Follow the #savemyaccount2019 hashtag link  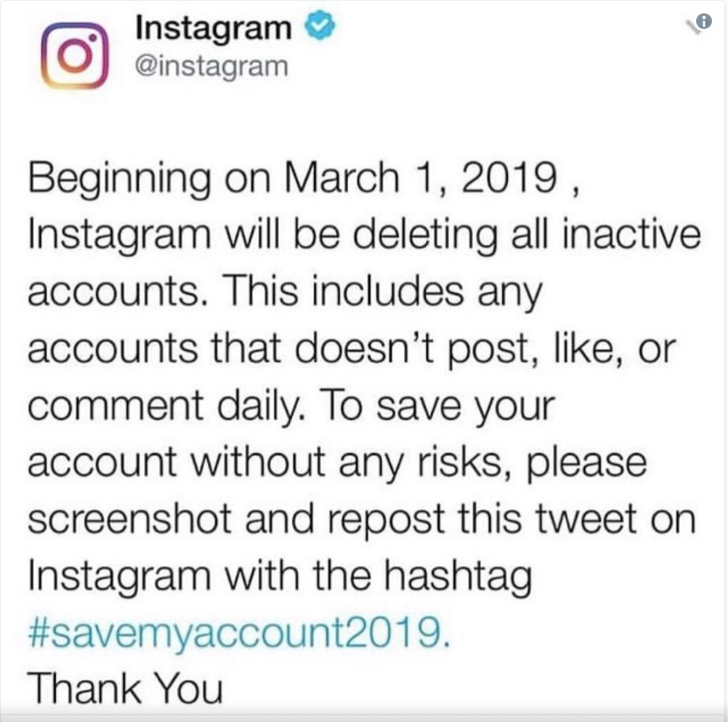click(238, 634)
